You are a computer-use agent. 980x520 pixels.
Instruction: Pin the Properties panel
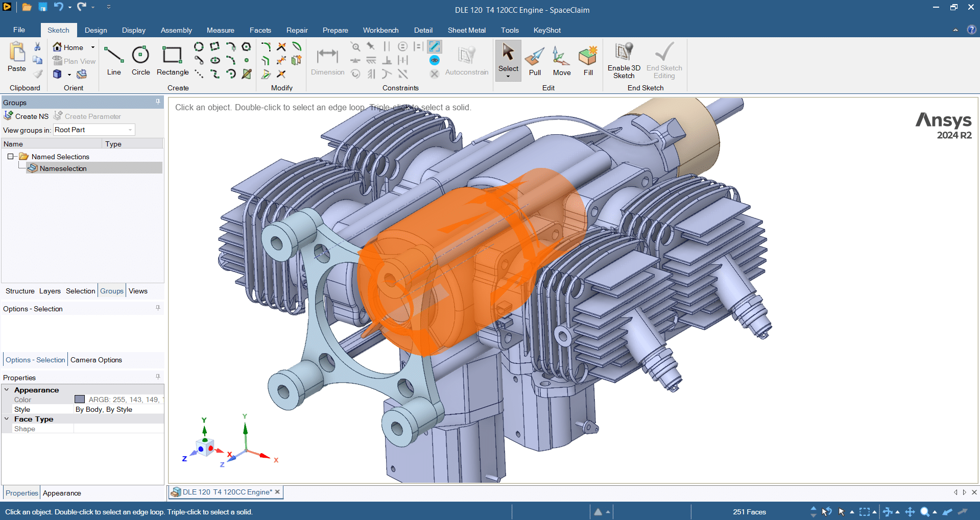click(x=158, y=377)
